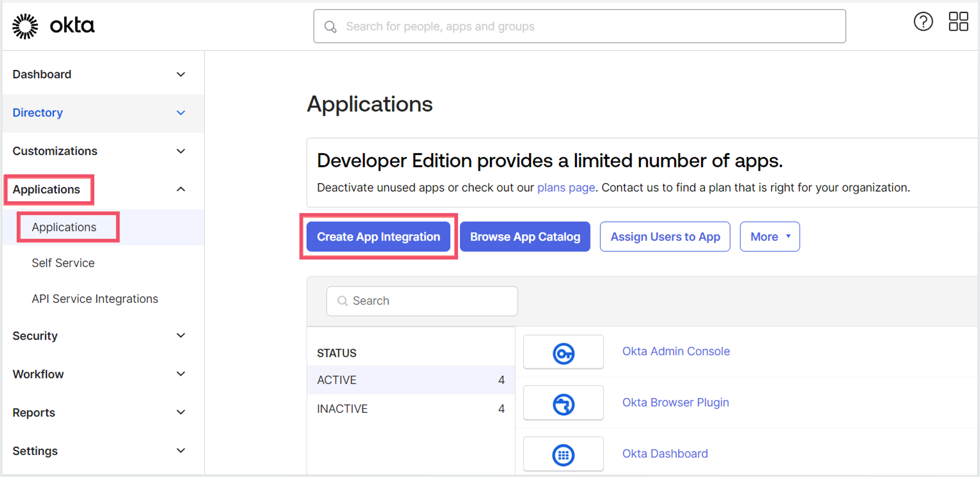Click Browse App Catalog button
Image resolution: width=980 pixels, height=477 pixels.
(x=525, y=237)
